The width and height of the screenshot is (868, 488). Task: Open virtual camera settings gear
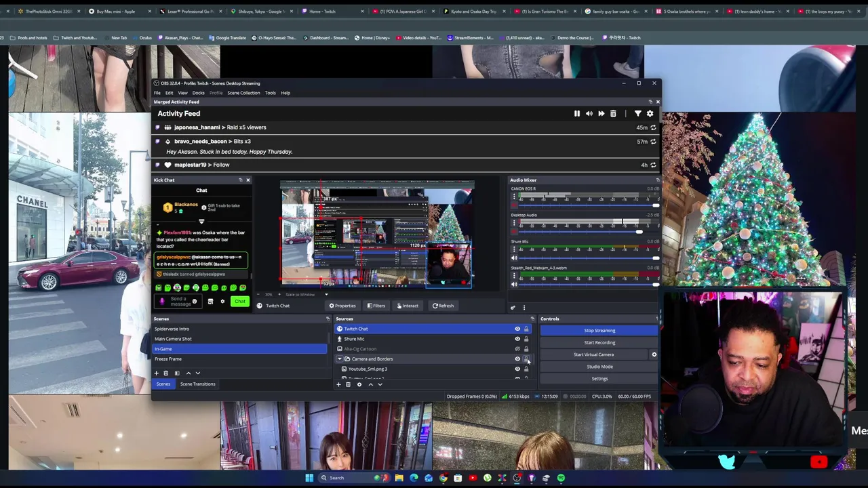click(x=654, y=354)
